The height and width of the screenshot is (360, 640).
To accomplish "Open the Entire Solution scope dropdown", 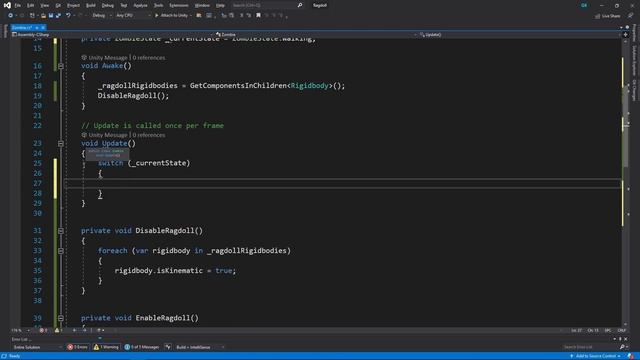I will pyautogui.click(x=37, y=347).
